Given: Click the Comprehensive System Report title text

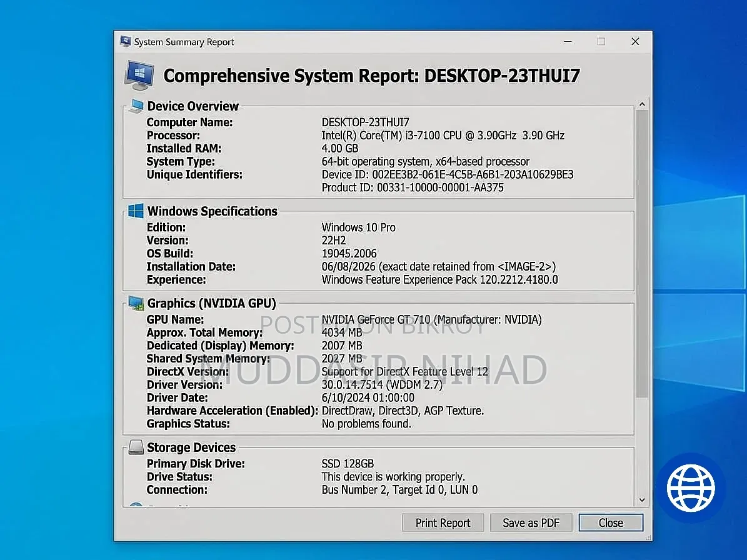Looking at the screenshot, I should tap(371, 76).
